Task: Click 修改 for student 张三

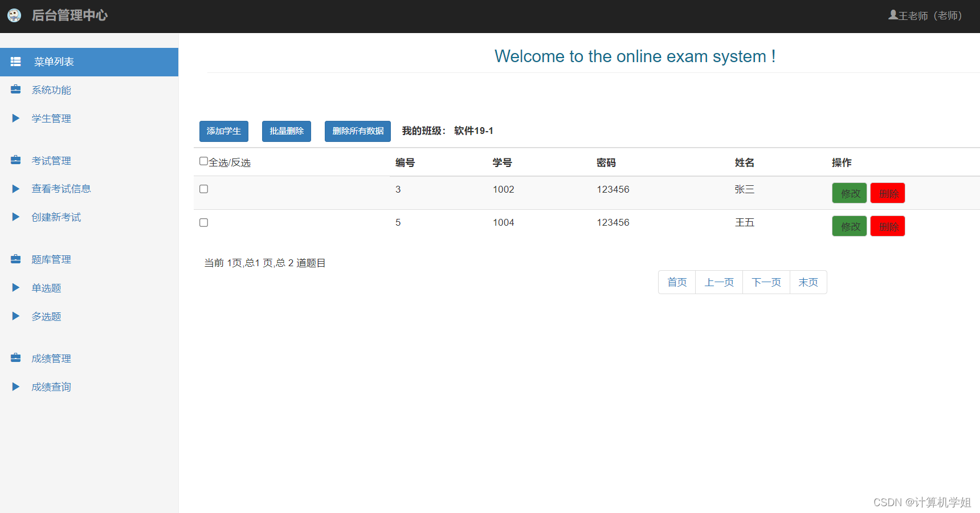Action: [850, 193]
